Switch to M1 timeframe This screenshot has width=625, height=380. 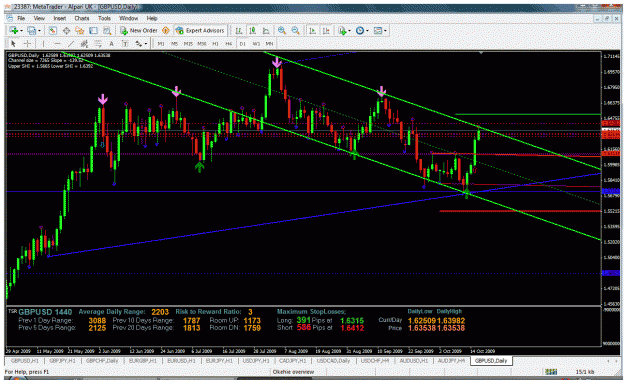coord(161,44)
